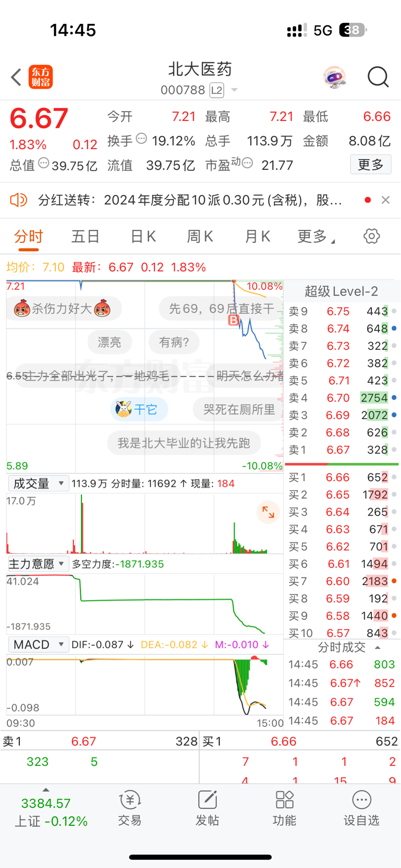Open the 上证 3384.57 index ticker
The width and height of the screenshot is (401, 868).
point(51,812)
